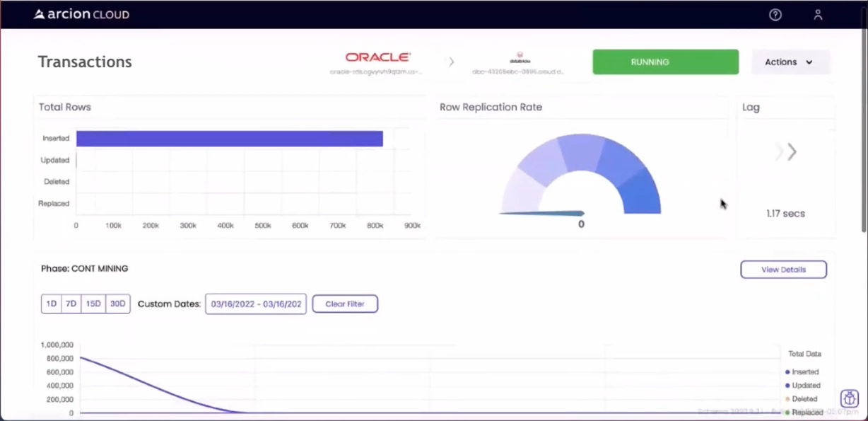This screenshot has height=421, width=868.
Task: Click the View Details button
Action: (x=783, y=269)
